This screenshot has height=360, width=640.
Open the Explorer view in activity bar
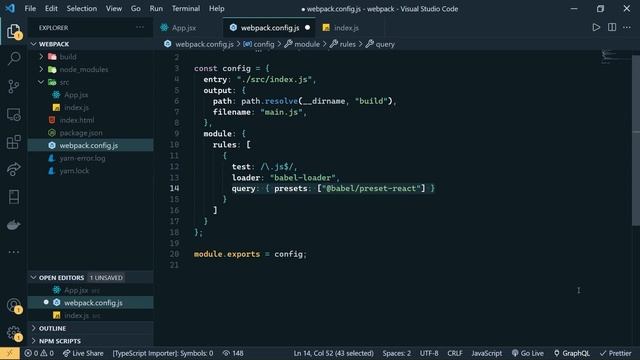tap(13, 31)
